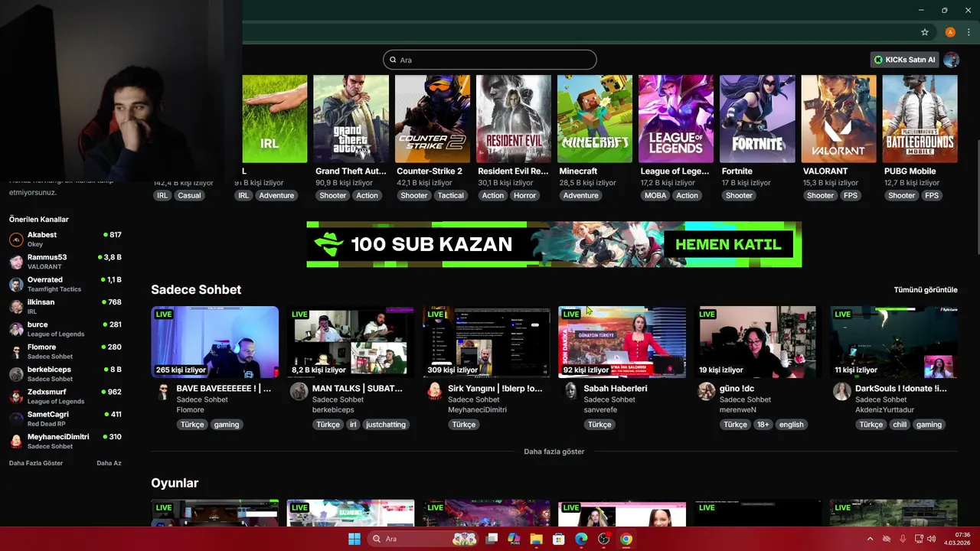980x551 pixels.
Task: Open the IRL category cover
Action: [x=275, y=119]
